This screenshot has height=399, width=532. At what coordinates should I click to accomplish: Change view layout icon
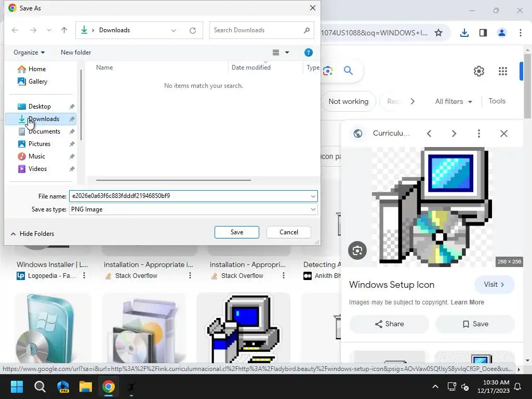tap(276, 52)
